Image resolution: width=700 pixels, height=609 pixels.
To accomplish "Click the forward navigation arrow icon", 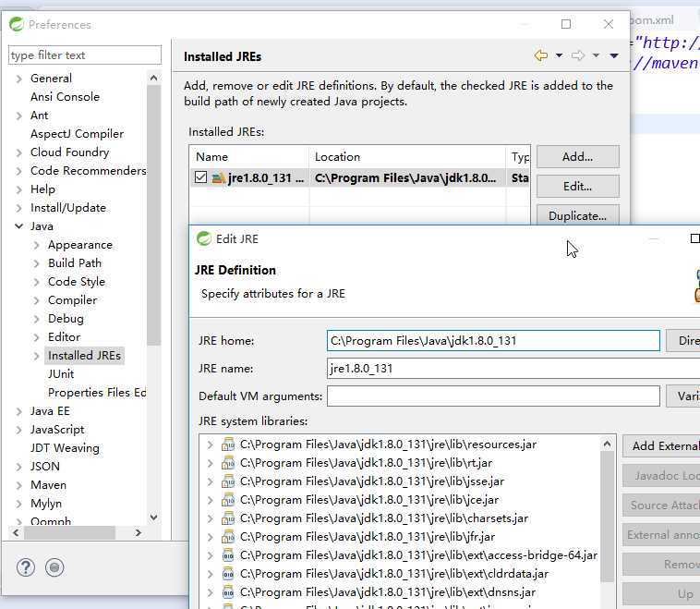I will (x=578, y=55).
